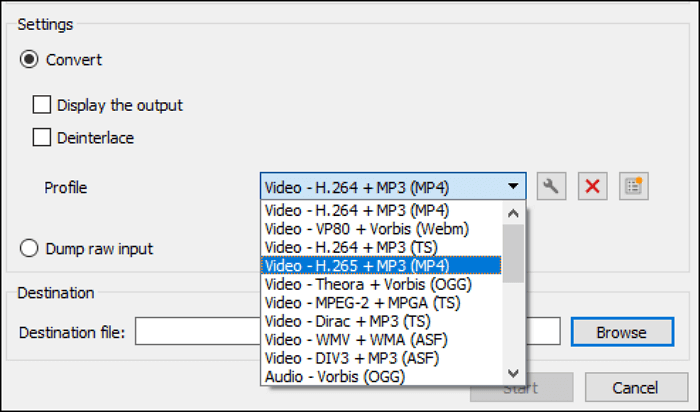Toggle the Deinterlace checkbox
This screenshot has width=700, height=412.
click(x=42, y=138)
